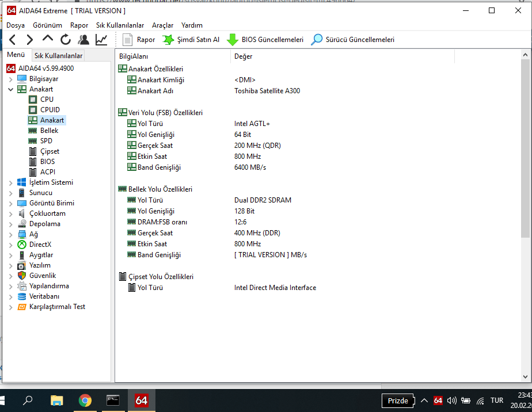Open the Görünüm menu
Image resolution: width=532 pixels, height=412 pixels.
pyautogui.click(x=47, y=25)
